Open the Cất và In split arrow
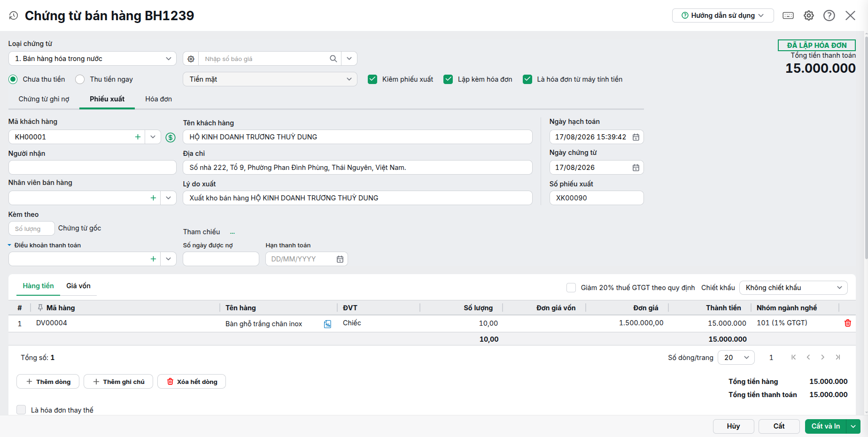The height and width of the screenshot is (437, 868). [x=853, y=426]
